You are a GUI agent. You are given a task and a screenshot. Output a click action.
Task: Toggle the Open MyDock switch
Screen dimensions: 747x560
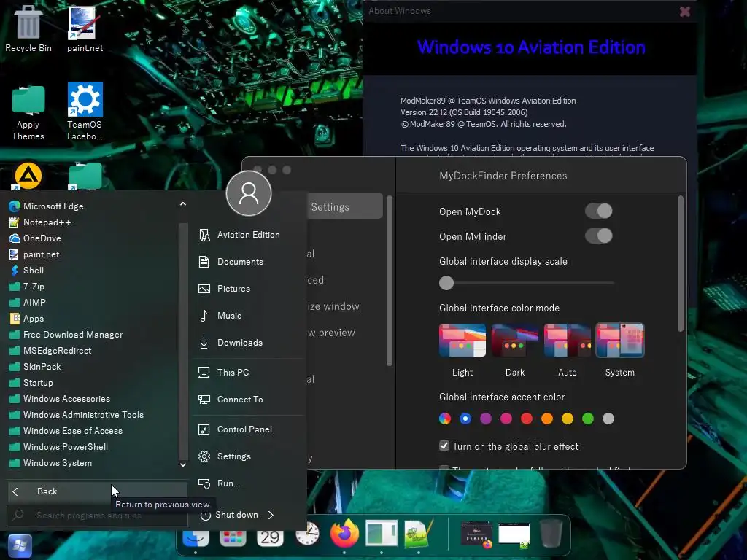(x=599, y=211)
